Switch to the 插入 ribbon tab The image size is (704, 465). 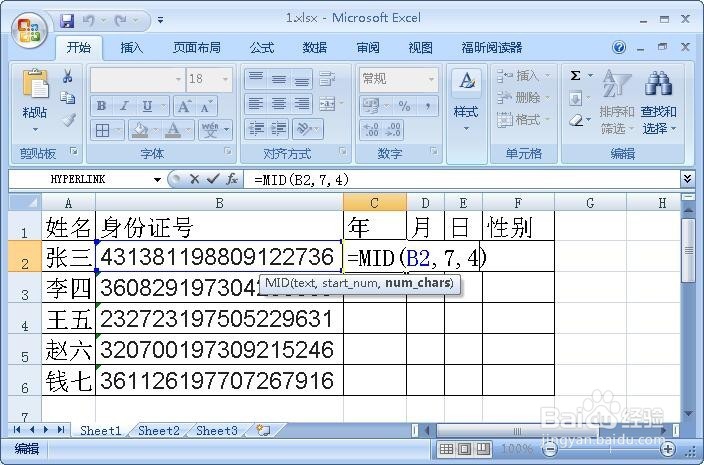[132, 48]
